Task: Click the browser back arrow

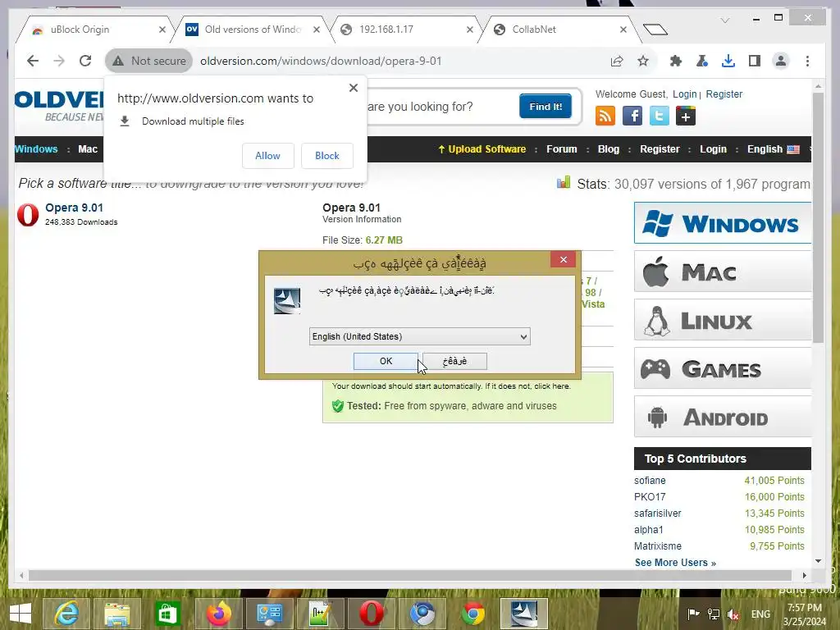Action: tap(33, 61)
